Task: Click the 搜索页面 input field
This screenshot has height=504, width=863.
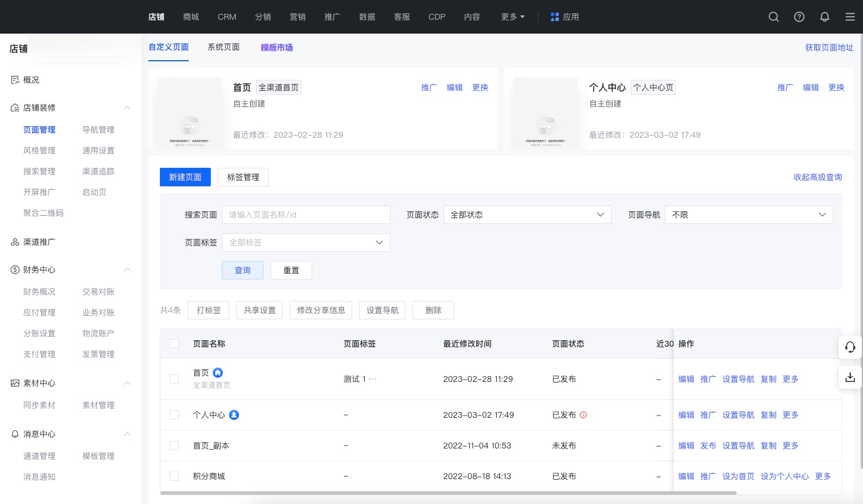Action: click(x=306, y=215)
